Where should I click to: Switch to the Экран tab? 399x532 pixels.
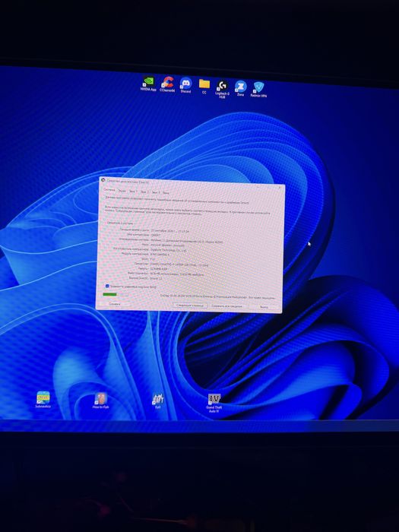pyautogui.click(x=122, y=191)
